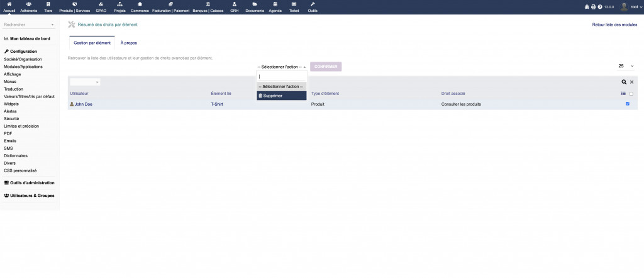Open the column selector list icon
This screenshot has height=278, width=644.
tap(623, 94)
